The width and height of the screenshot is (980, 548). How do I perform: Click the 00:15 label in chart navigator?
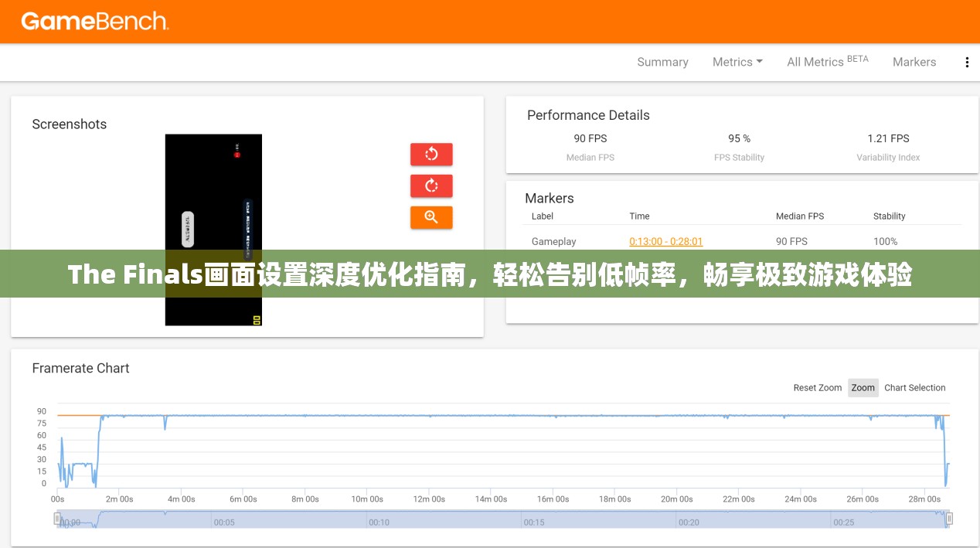click(534, 522)
